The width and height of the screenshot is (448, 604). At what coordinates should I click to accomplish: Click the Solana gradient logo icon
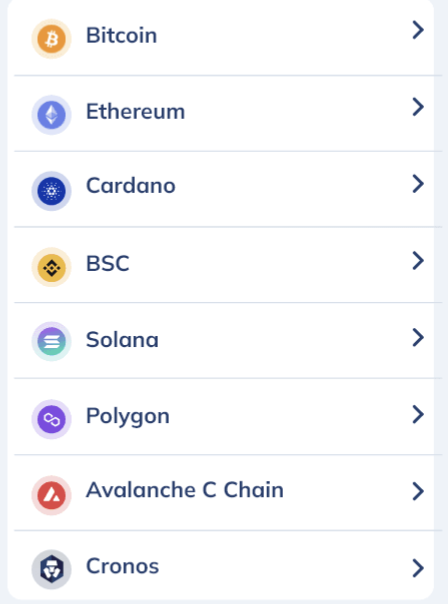pos(51,341)
